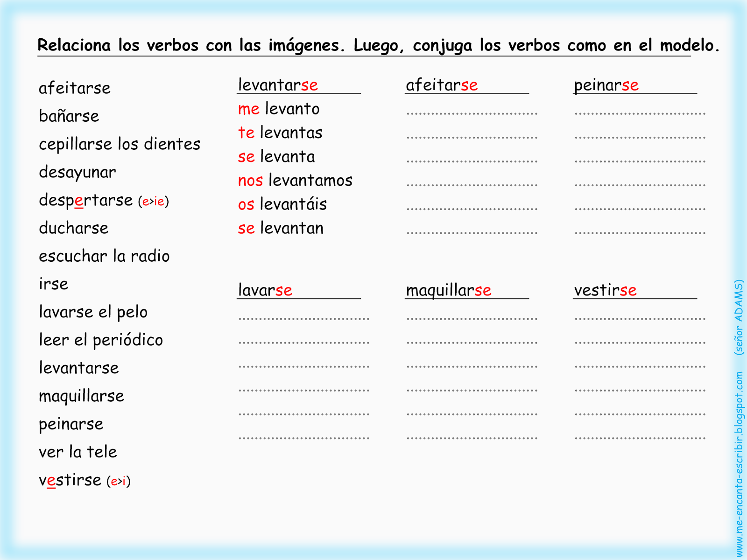Click "leer el periódico"
The image size is (747, 560).
pyautogui.click(x=101, y=340)
